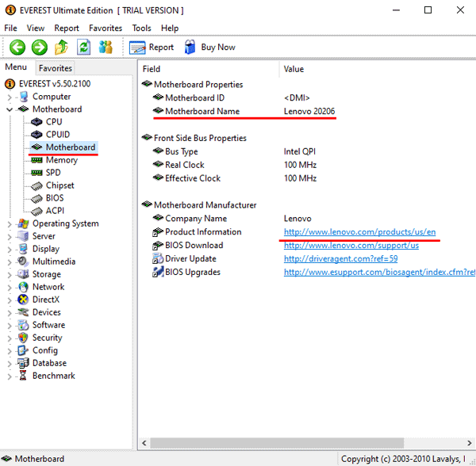This screenshot has width=476, height=466.
Task: Select the Bus Type row
Action: point(234,151)
